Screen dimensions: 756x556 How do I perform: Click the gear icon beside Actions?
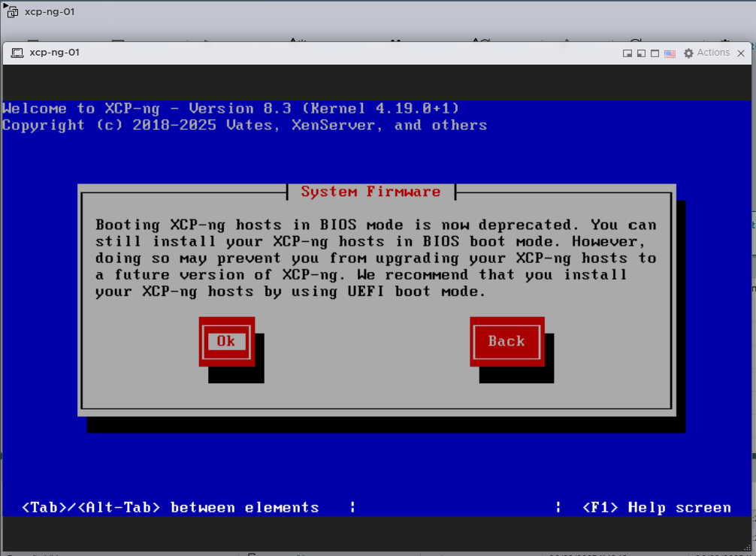688,53
